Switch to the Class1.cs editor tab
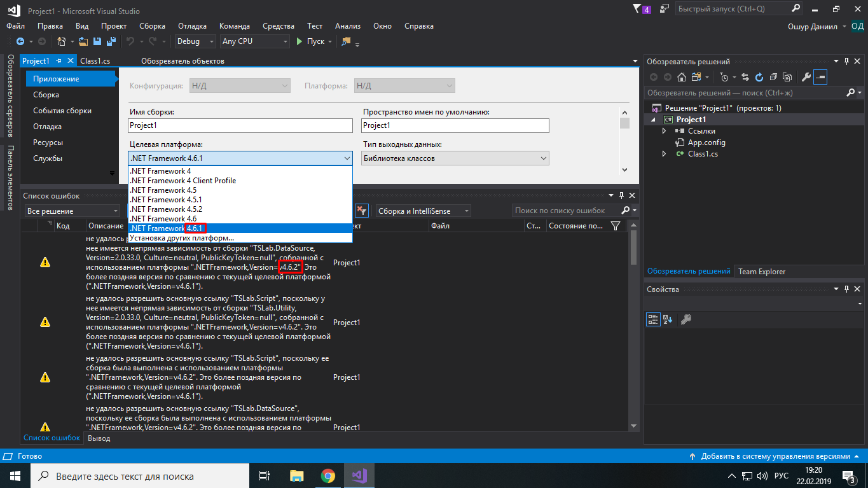The height and width of the screenshot is (488, 868). point(95,61)
